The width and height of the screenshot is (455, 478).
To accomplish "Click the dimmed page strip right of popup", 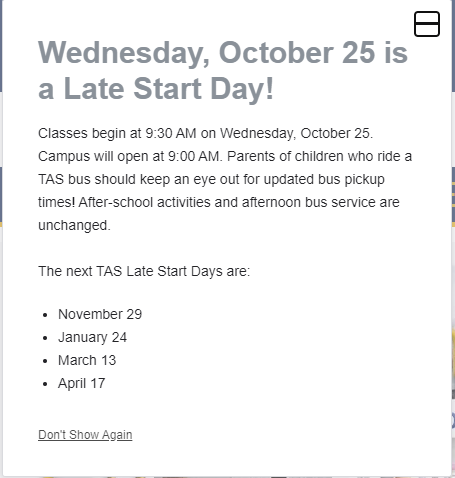I will pyautogui.click(x=453, y=239).
